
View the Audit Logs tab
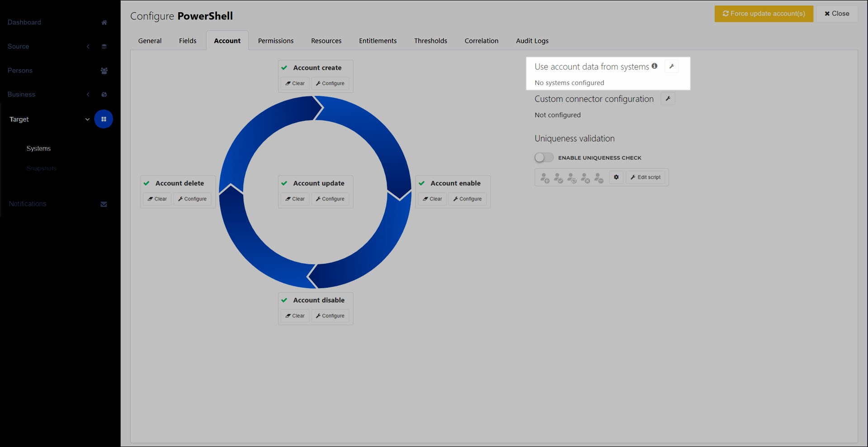(x=532, y=41)
